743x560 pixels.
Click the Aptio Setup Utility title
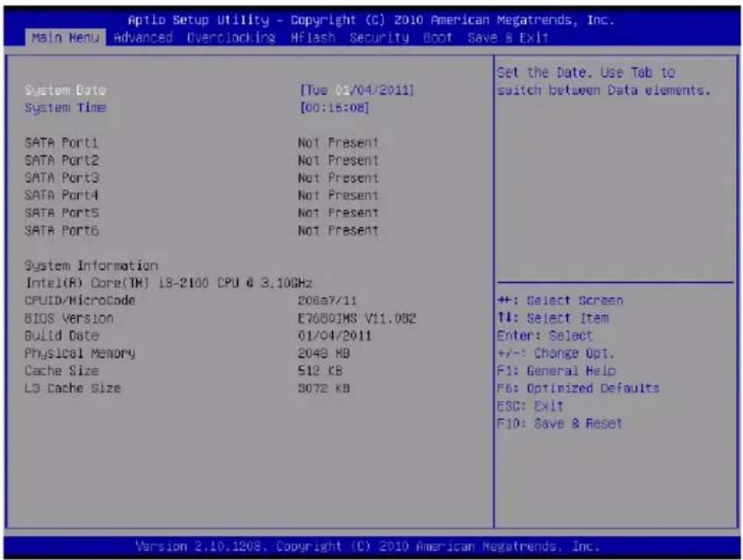371,20
